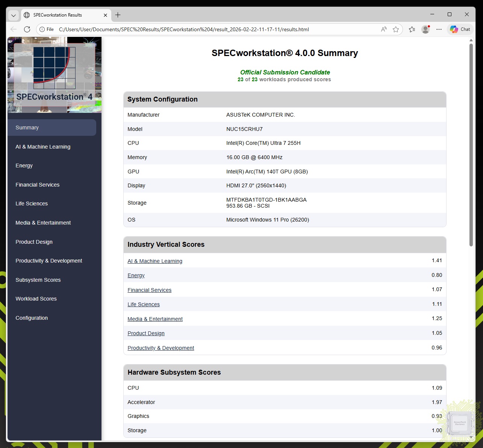
Task: Open the Configuration sidebar item
Action: point(32,318)
